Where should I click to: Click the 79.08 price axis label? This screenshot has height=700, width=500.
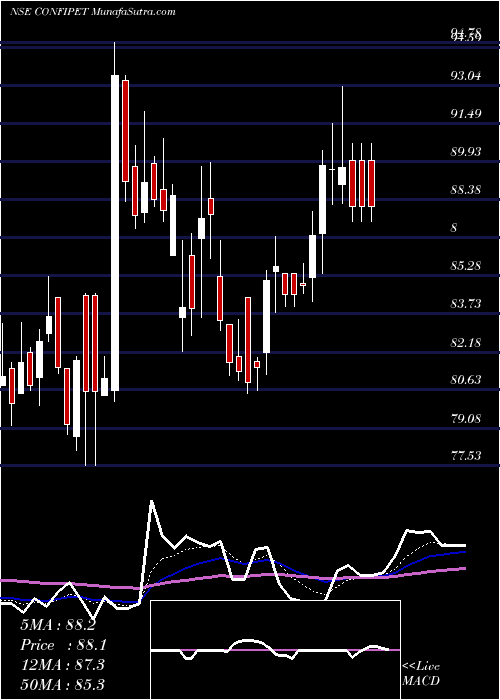(x=466, y=419)
